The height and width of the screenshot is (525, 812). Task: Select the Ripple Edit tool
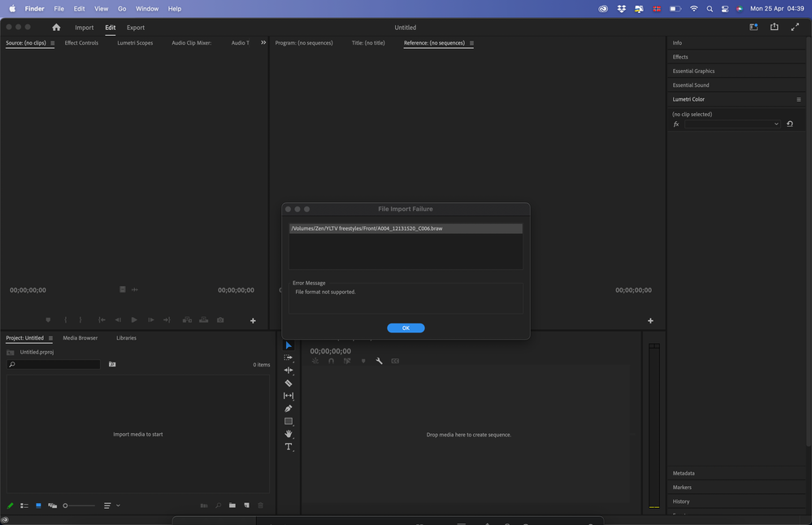point(289,371)
